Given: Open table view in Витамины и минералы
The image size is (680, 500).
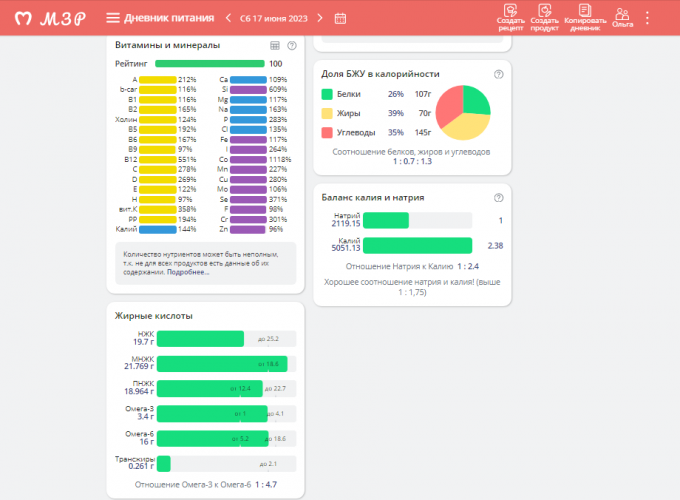Looking at the screenshot, I should click(x=275, y=46).
